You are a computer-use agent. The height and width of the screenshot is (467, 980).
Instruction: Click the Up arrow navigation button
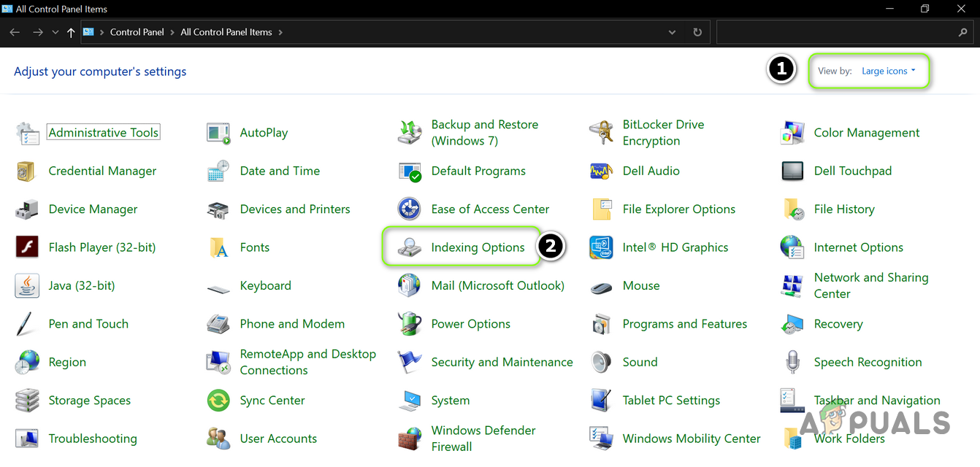(x=71, y=33)
